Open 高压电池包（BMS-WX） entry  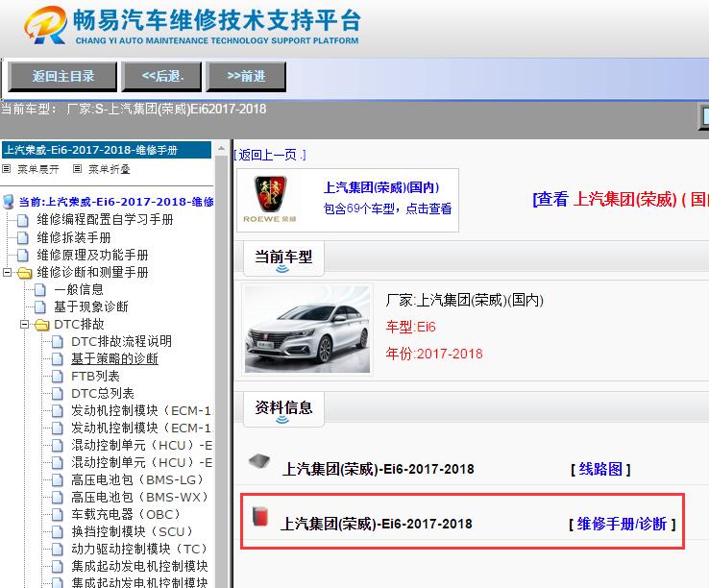(x=140, y=497)
